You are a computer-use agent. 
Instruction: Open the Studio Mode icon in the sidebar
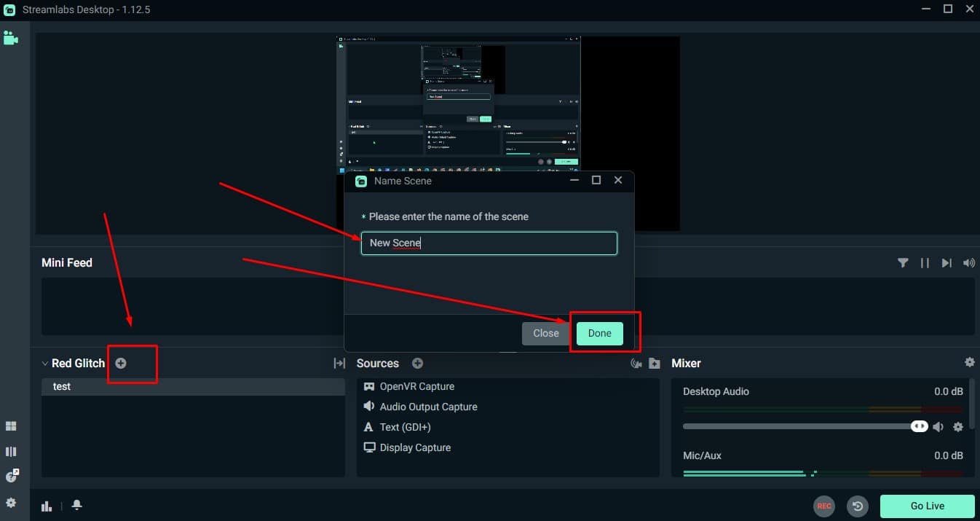pyautogui.click(x=11, y=452)
